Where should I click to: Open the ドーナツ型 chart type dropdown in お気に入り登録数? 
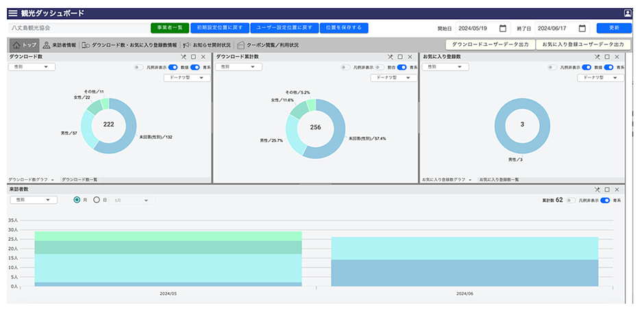(x=599, y=78)
